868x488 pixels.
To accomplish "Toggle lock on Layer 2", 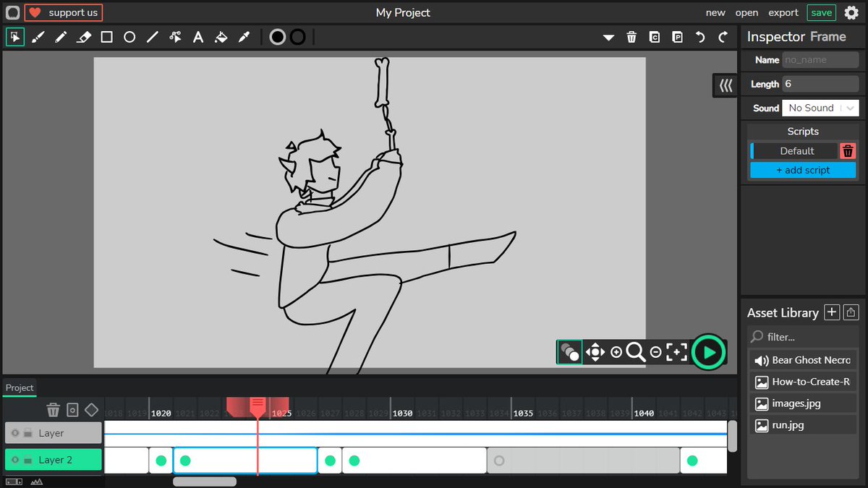I will (27, 460).
